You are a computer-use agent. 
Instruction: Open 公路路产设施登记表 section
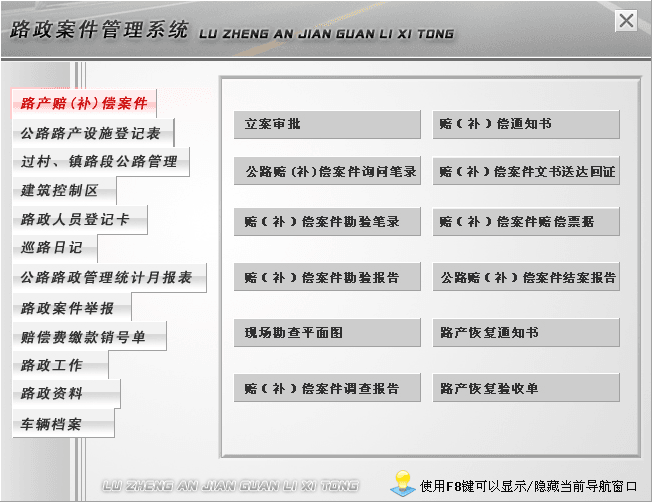coord(93,133)
